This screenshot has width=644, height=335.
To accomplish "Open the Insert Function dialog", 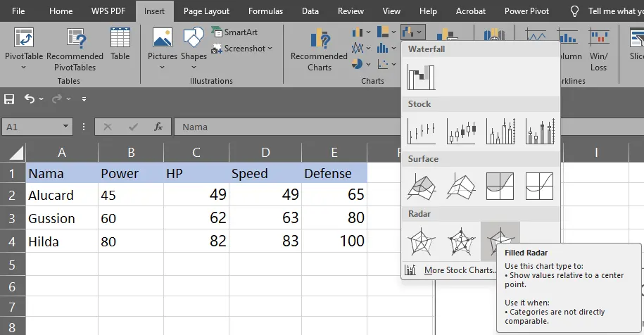I will (158, 127).
